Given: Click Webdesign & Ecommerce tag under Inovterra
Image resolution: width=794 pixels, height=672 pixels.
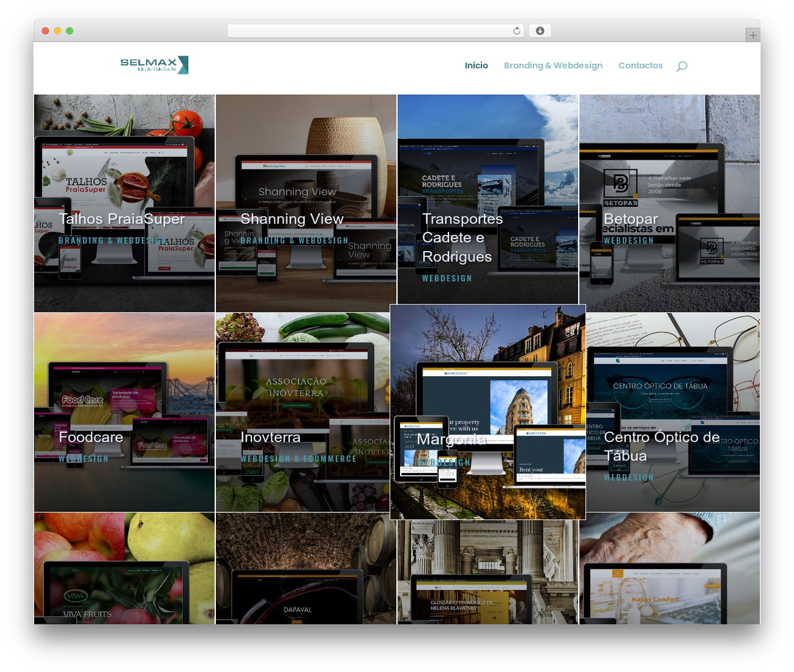Looking at the screenshot, I should [x=298, y=459].
